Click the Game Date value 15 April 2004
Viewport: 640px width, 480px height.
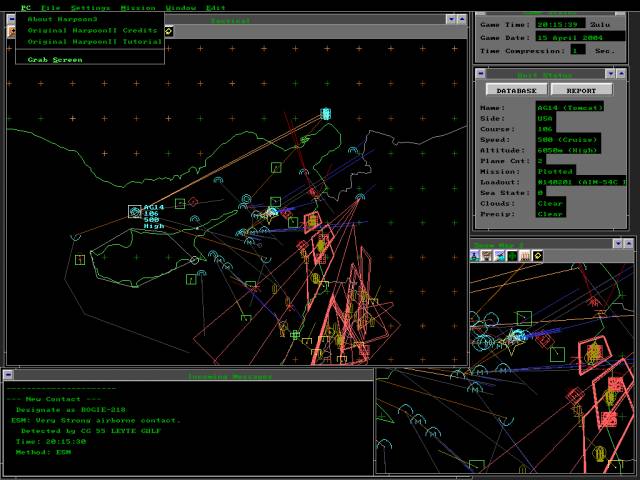[580, 38]
